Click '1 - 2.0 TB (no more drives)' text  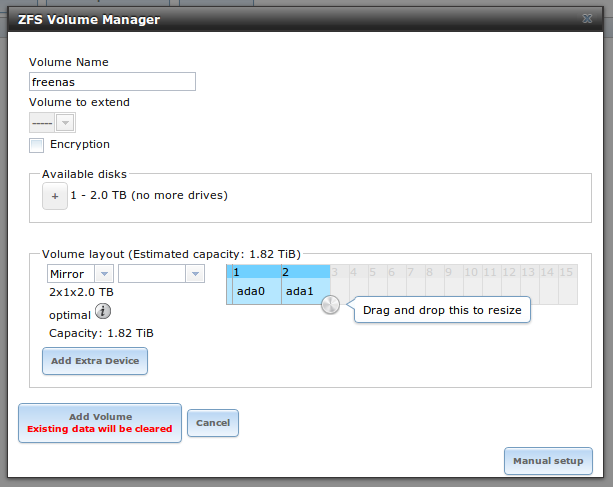pyautogui.click(x=149, y=195)
